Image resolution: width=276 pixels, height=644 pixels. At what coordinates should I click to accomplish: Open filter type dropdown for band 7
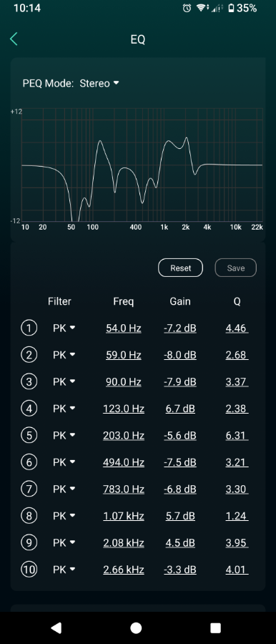64,489
